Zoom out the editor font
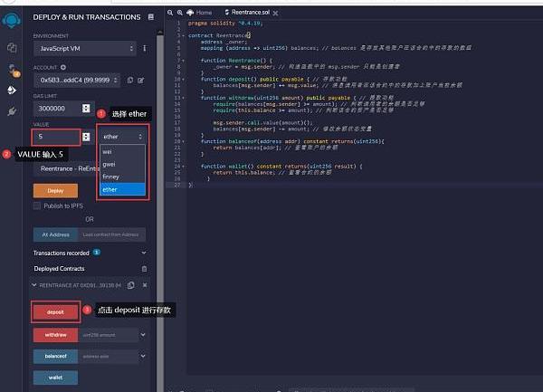Image resolution: width=543 pixels, height=392 pixels. [x=171, y=13]
